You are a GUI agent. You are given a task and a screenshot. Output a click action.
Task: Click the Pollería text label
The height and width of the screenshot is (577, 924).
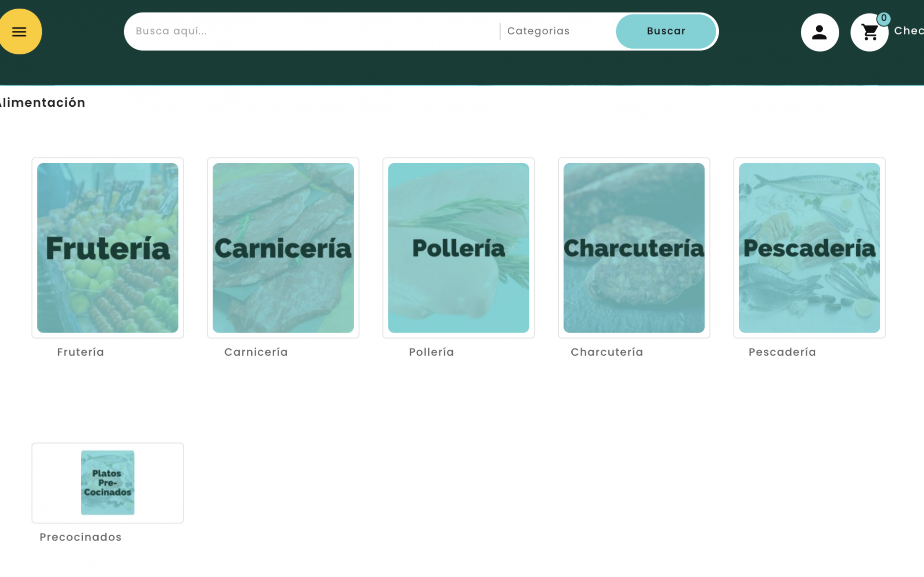(431, 352)
